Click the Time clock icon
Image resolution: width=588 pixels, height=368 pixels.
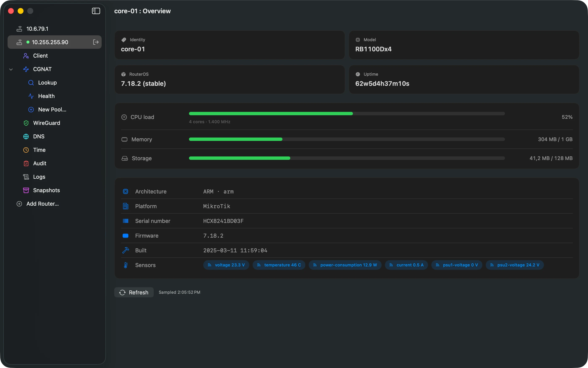(26, 150)
